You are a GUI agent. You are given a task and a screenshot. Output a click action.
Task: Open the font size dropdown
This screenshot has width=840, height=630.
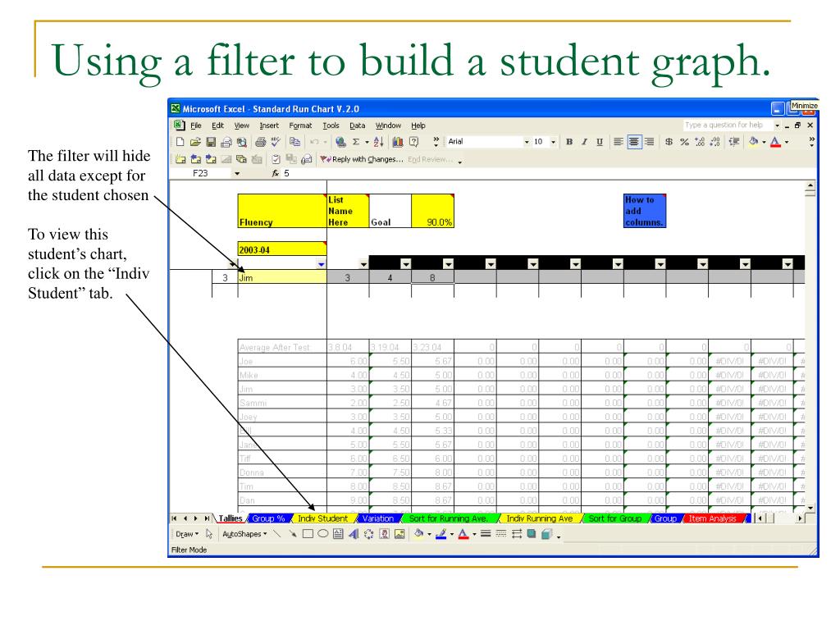click(x=554, y=142)
